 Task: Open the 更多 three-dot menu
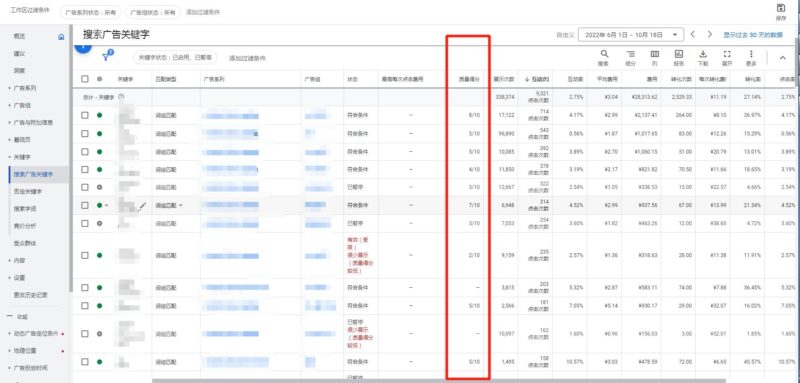coord(751,54)
